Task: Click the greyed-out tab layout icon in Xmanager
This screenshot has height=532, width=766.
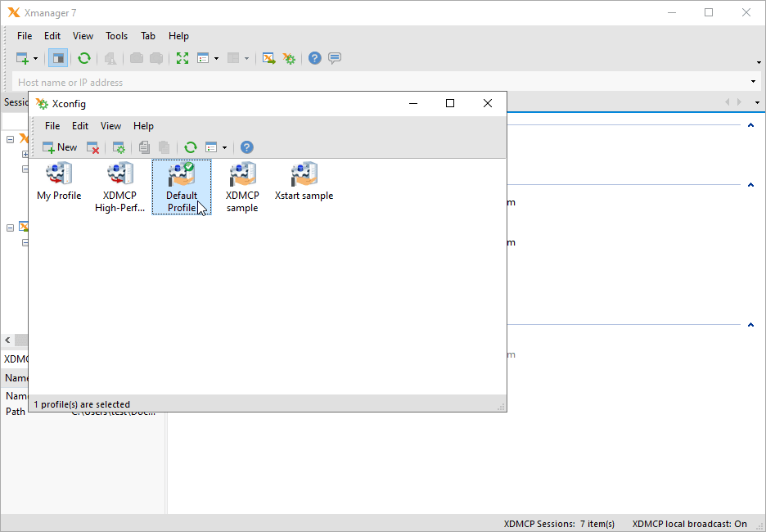Action: (x=233, y=59)
